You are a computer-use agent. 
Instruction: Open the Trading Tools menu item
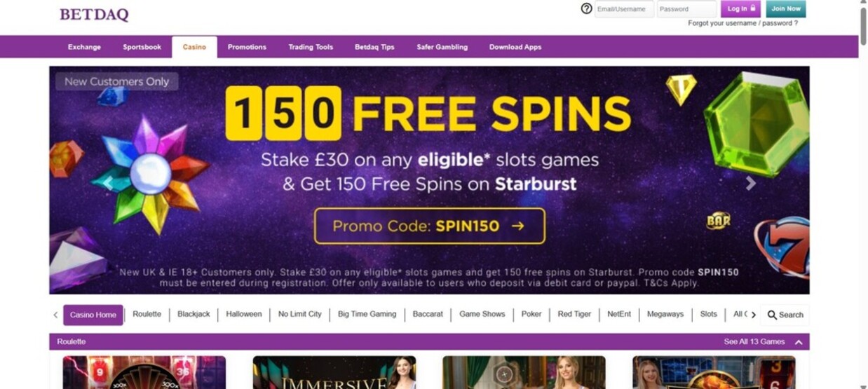click(311, 47)
